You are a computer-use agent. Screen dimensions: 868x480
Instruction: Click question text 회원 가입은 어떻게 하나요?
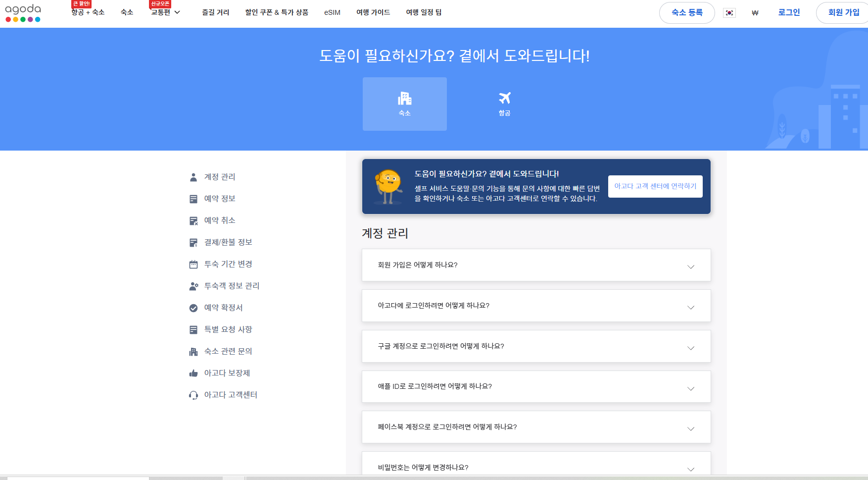click(418, 265)
